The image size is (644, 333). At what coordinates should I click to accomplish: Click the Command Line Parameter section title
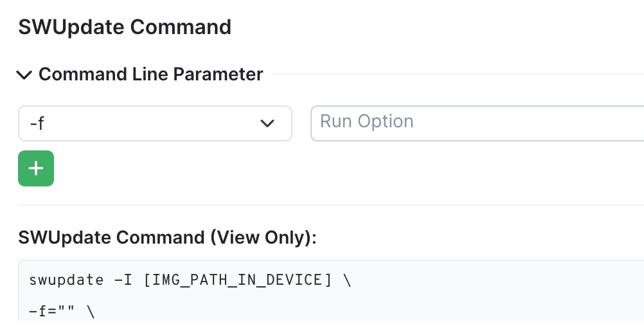point(150,75)
